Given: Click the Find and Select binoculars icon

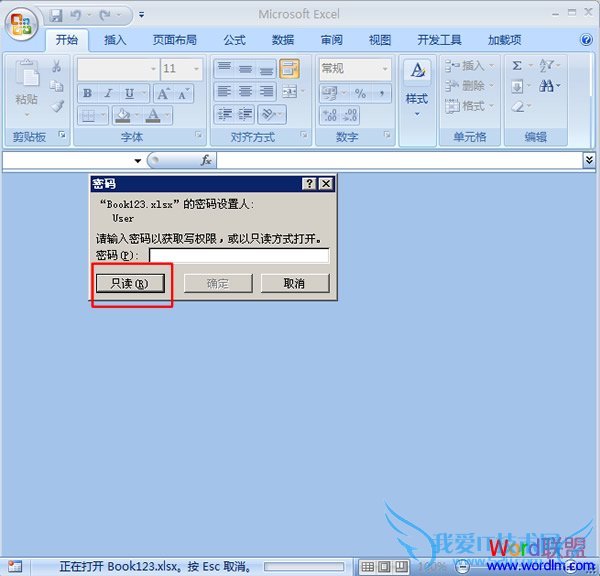Looking at the screenshot, I should [547, 86].
